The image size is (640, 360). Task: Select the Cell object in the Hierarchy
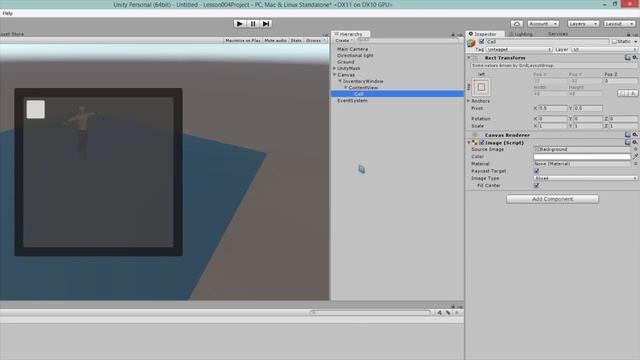pos(397,94)
